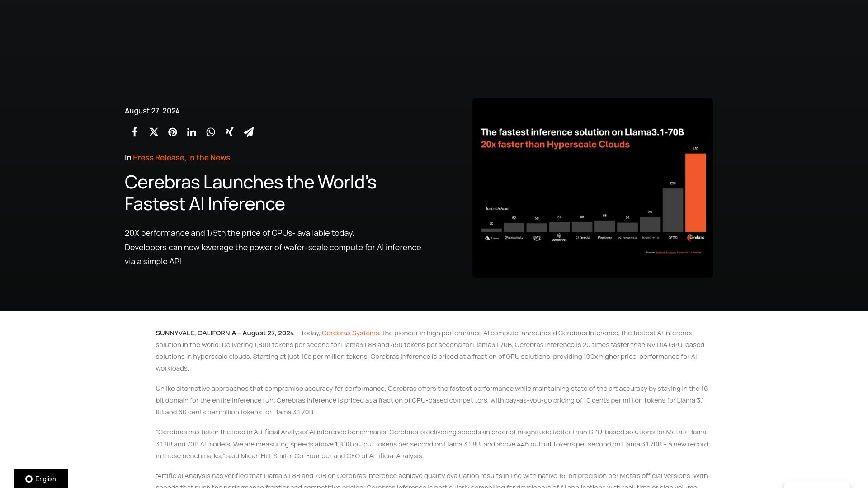This screenshot has height=488, width=868.
Task: Share article via Telegram
Action: 249,132
